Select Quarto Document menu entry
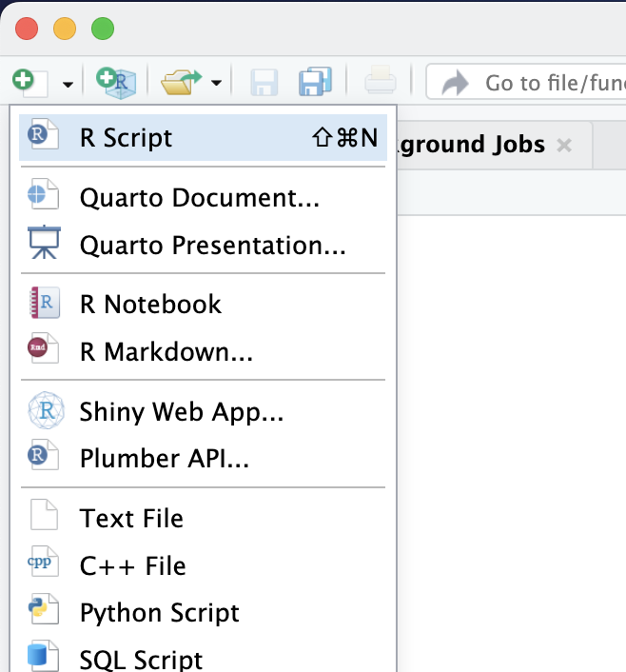 click(x=203, y=198)
